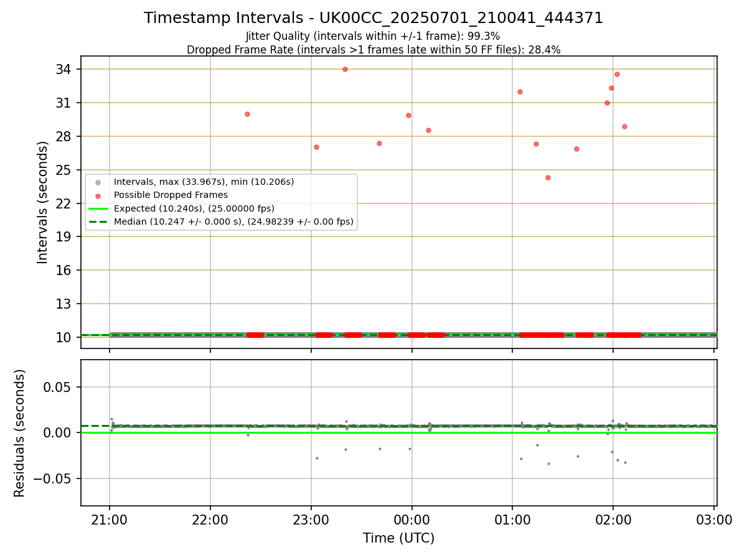This screenshot has height=560, width=747.
Task: Click legend entry 'Expected (10.240s), (25.00000 fps)'
Action: (194, 208)
